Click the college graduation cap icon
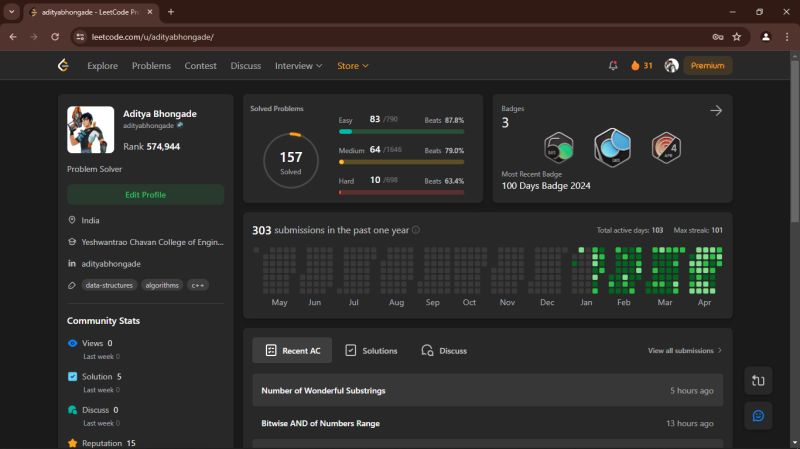Image resolution: width=800 pixels, height=449 pixels. 72,242
